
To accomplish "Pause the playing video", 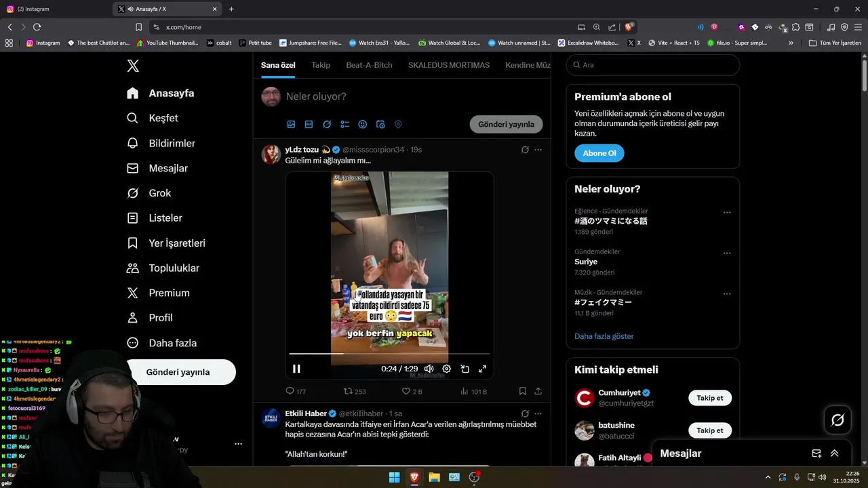I will pos(296,369).
